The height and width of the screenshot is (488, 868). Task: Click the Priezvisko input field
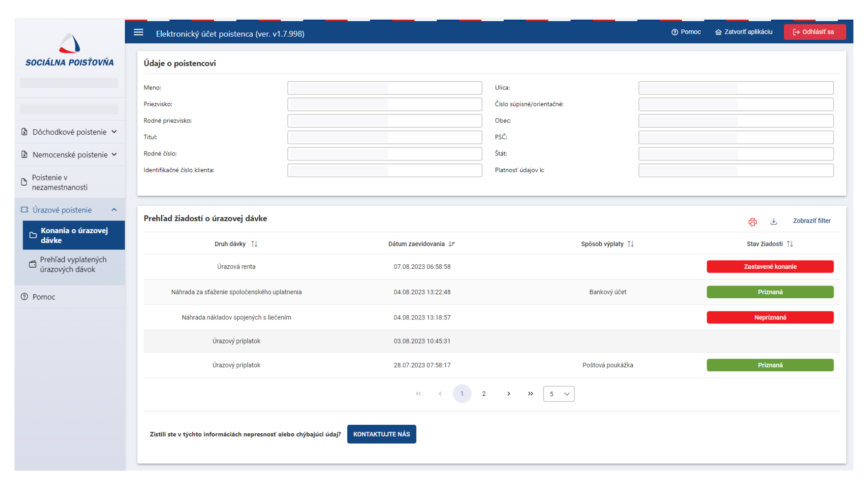[385, 104]
